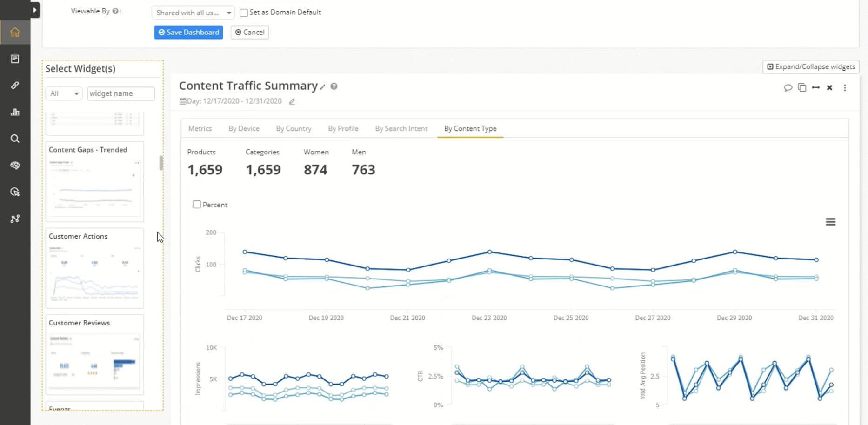Open the brain insights icon in sidebar
Image resolution: width=868 pixels, height=425 pixels.
point(15,166)
